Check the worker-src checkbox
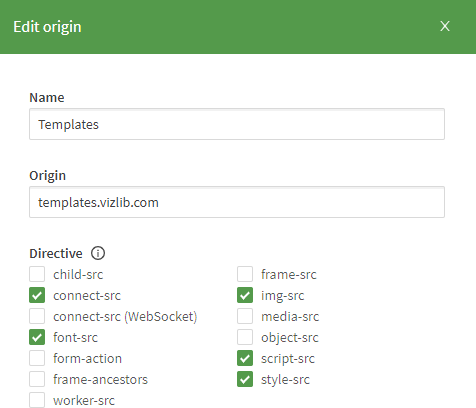476x408 pixels. [x=37, y=400]
